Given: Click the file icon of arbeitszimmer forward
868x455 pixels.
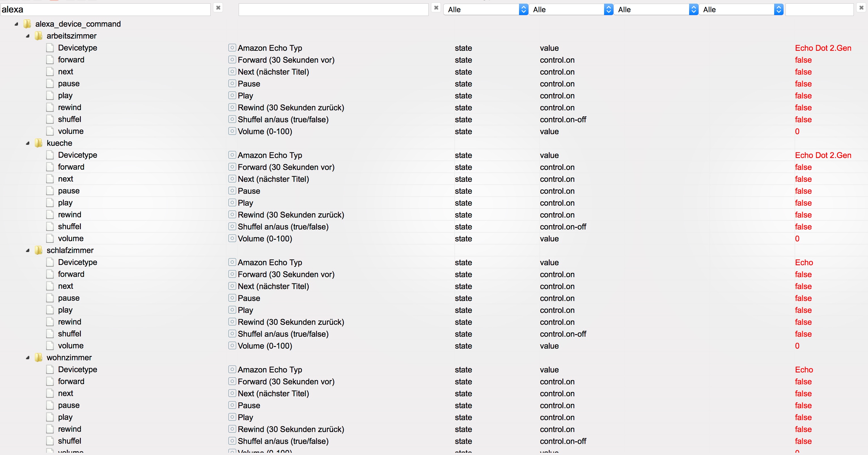Looking at the screenshot, I should coord(50,60).
